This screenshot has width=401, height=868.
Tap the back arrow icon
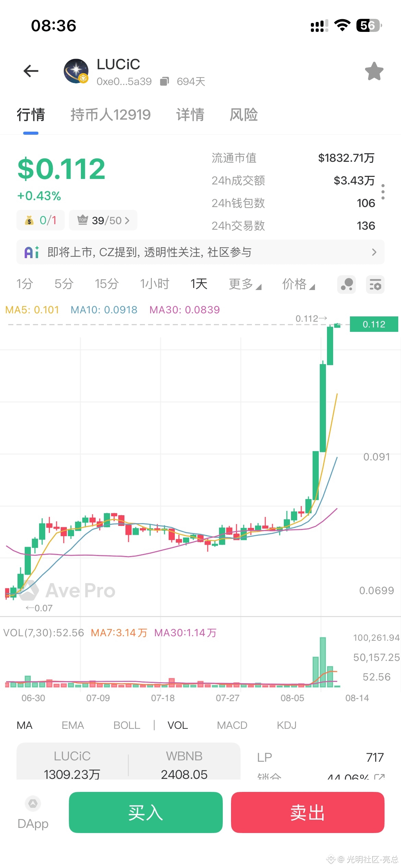tap(31, 71)
